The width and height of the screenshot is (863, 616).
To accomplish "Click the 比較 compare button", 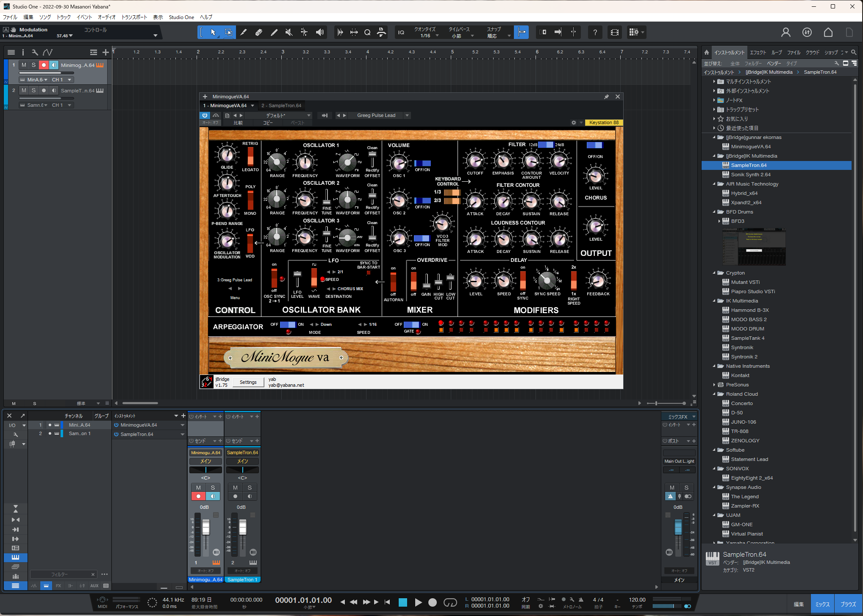I will [238, 123].
